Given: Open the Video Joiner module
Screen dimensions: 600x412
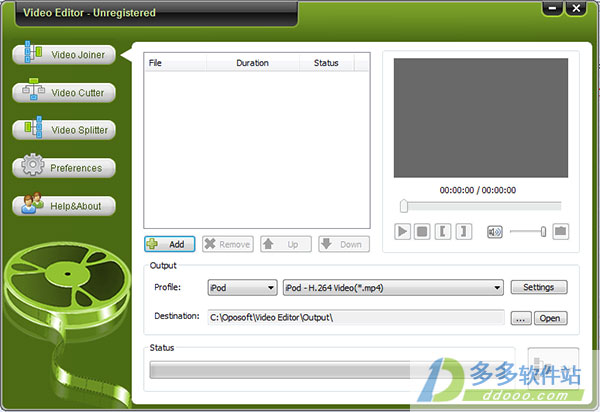Looking at the screenshot, I should (64, 55).
